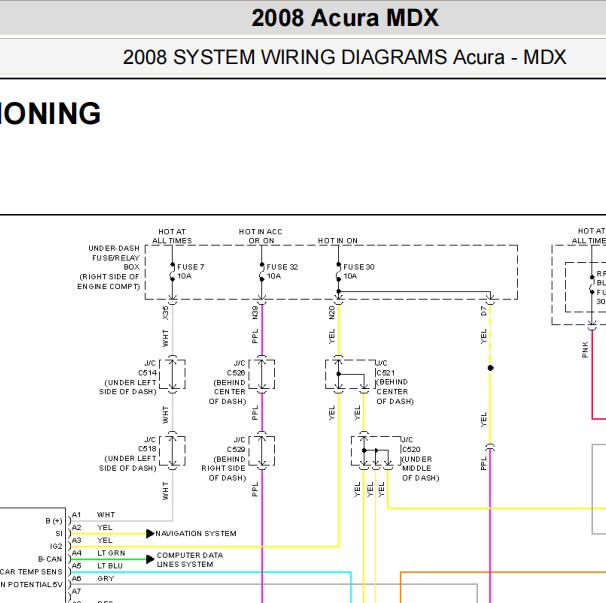Click the "A3 YEL" terminal row

92,540
